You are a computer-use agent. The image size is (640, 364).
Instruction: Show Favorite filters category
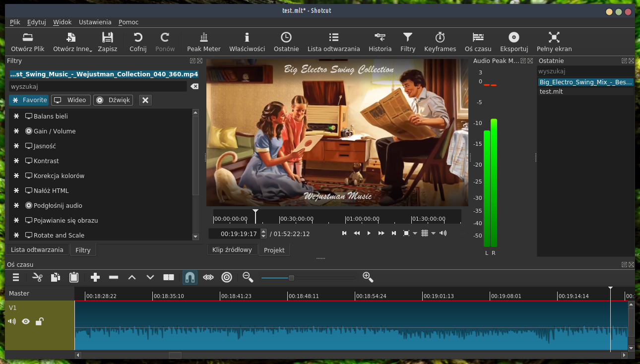pos(29,100)
